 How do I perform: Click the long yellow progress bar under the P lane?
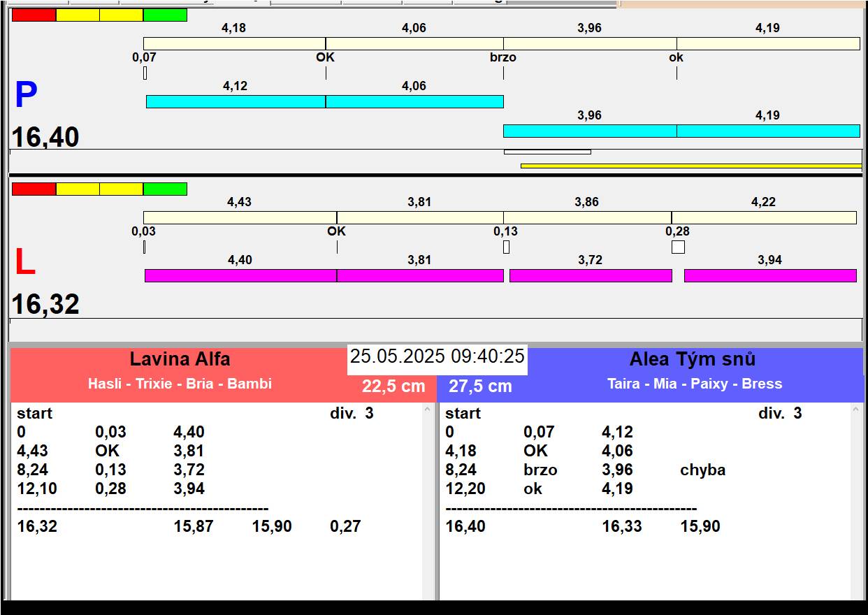[x=690, y=166]
